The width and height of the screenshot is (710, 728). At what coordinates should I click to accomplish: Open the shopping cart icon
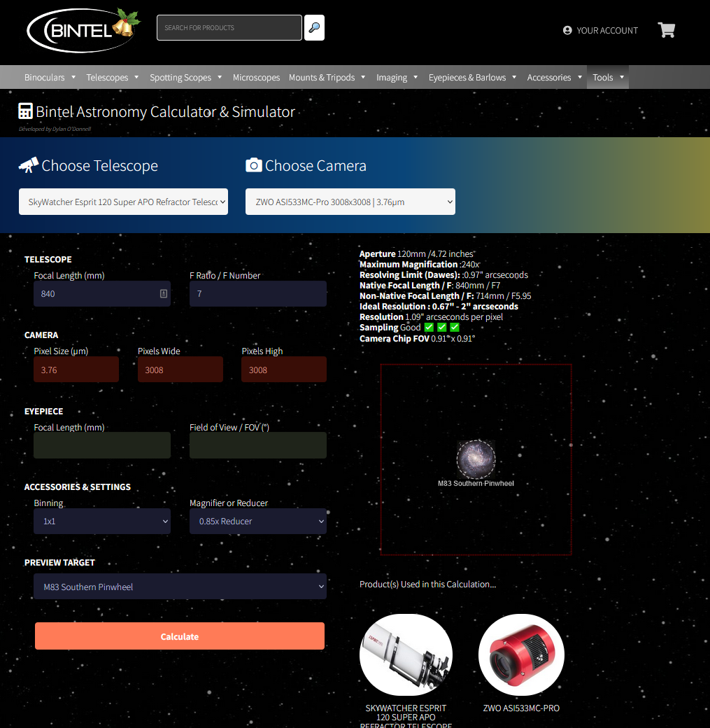[667, 30]
